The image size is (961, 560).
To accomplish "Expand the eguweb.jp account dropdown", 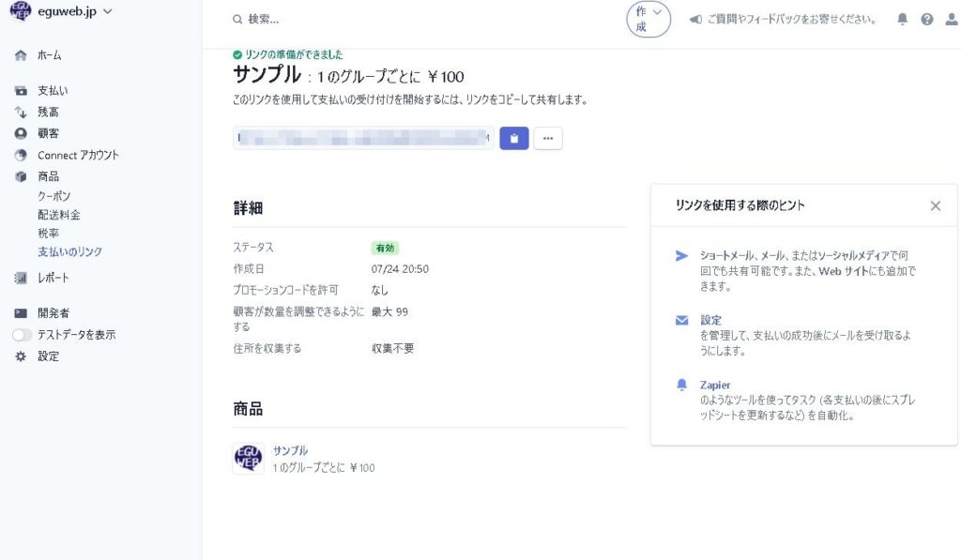I will (105, 11).
